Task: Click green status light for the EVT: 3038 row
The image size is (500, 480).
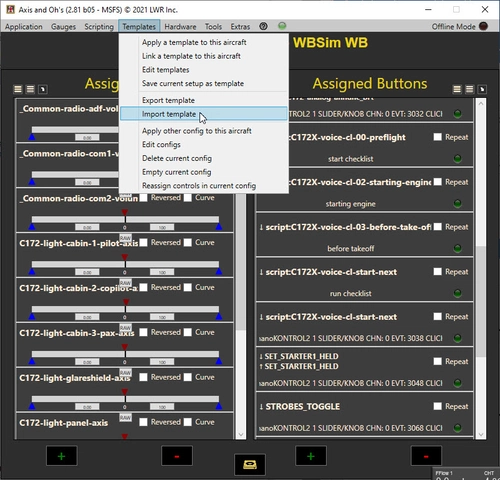Action: 458,338
